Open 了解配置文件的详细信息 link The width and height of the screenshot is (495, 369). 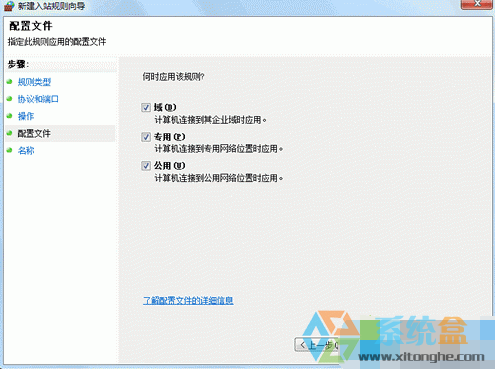point(188,300)
